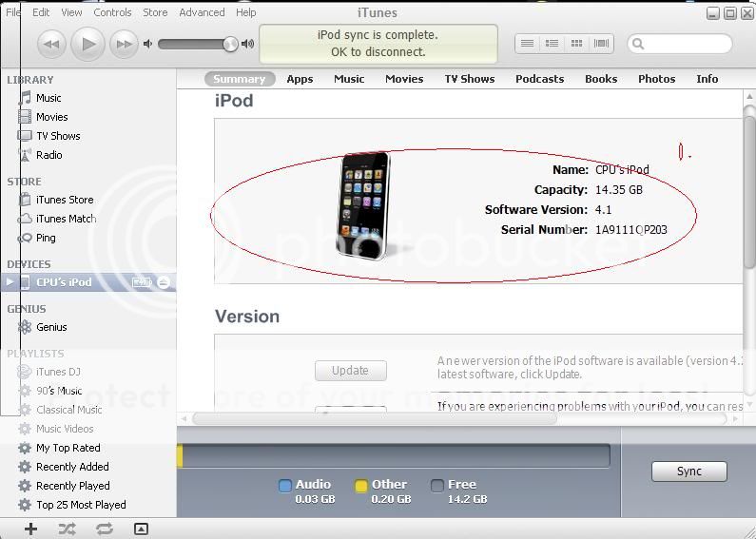Open the Controls menu
This screenshot has width=756, height=539.
[x=112, y=12]
